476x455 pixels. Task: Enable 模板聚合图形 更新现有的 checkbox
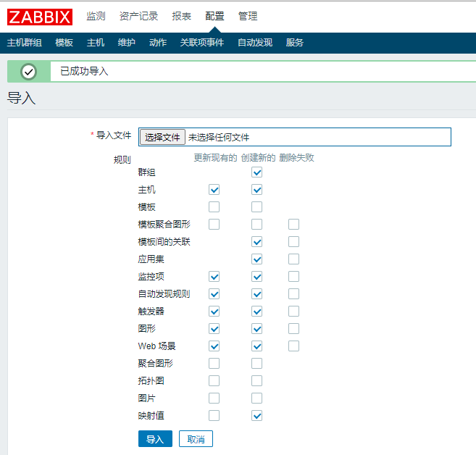tap(214, 225)
